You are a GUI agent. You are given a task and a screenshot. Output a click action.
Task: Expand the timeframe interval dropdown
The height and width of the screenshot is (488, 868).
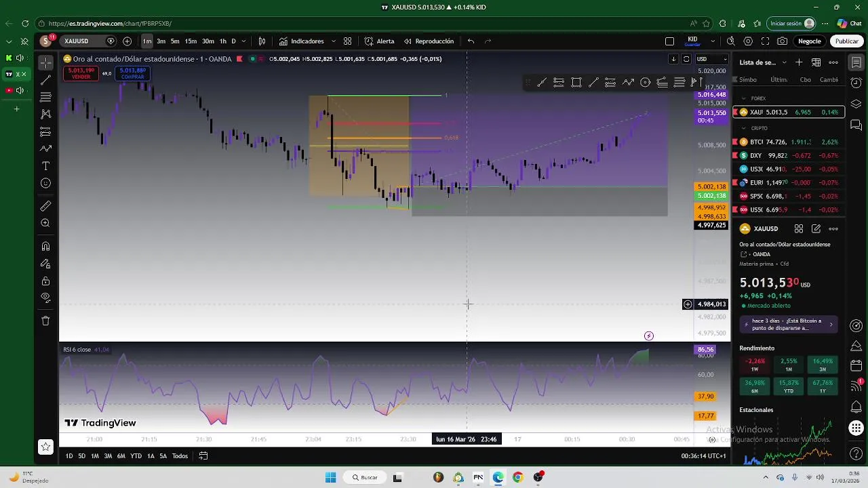pos(243,41)
